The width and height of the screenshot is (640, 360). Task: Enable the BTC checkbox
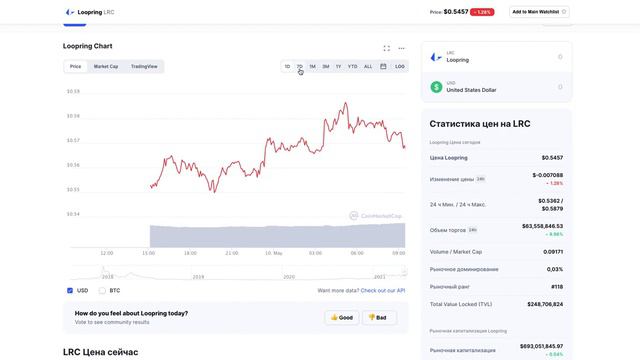click(102, 291)
